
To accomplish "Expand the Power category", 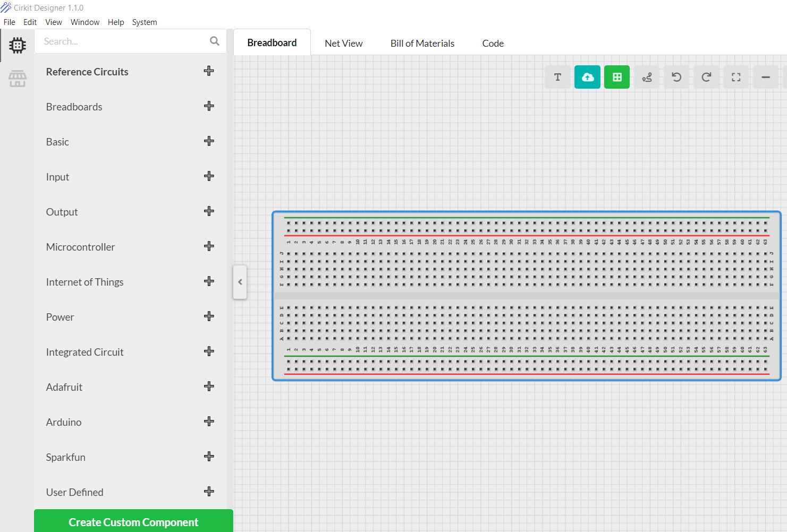I will click(x=209, y=316).
